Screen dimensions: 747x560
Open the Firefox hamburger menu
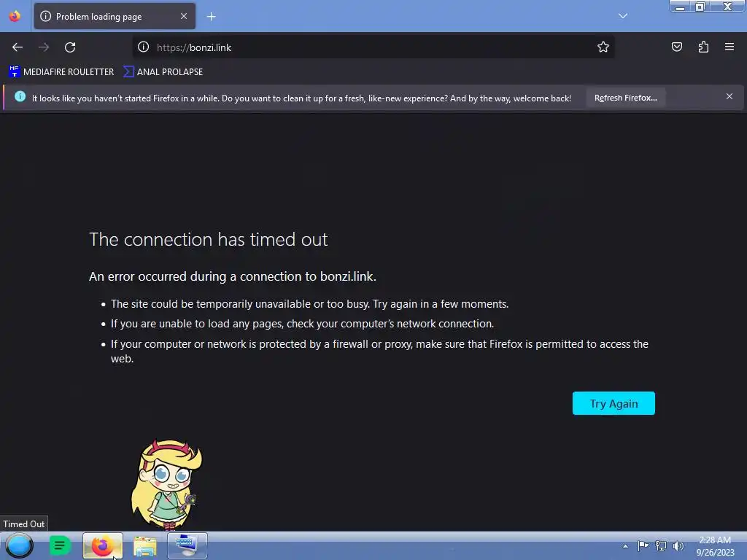[x=729, y=47]
